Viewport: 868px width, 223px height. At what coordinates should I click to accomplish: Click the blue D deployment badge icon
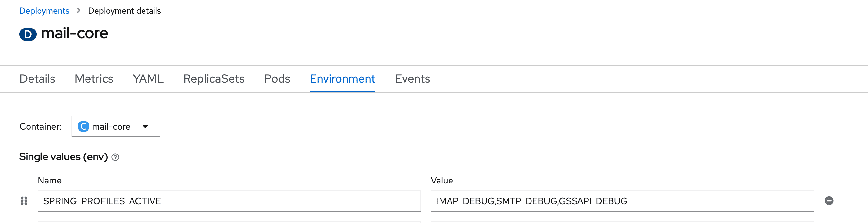coord(28,34)
